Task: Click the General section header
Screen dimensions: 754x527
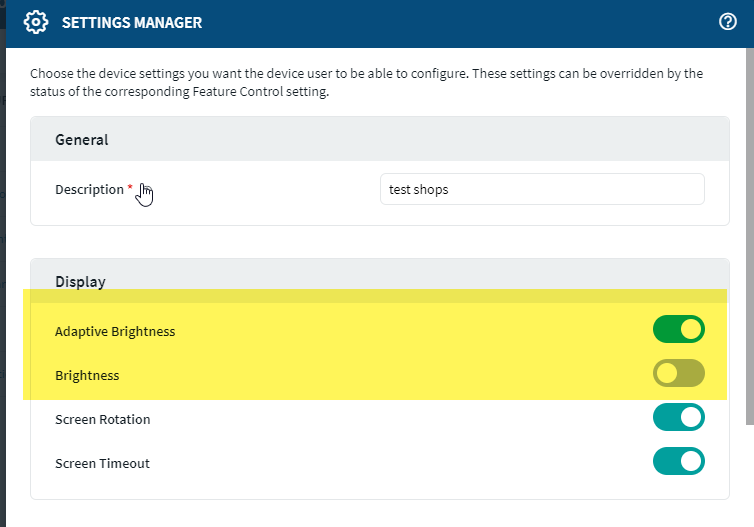Action: (82, 140)
